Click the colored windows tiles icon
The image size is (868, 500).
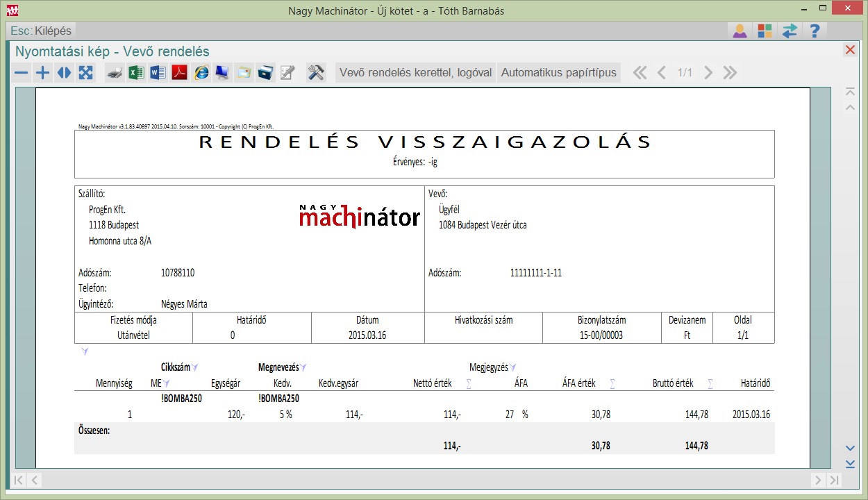(765, 31)
